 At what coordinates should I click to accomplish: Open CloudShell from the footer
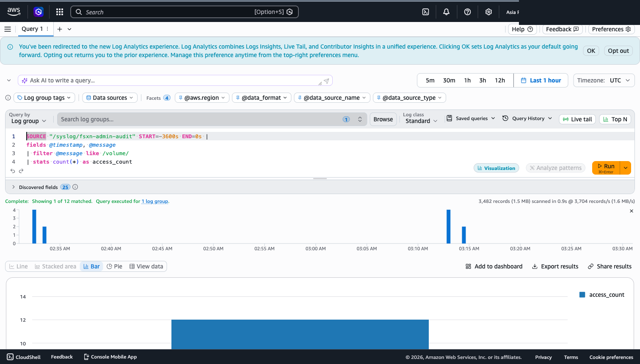pos(24,357)
